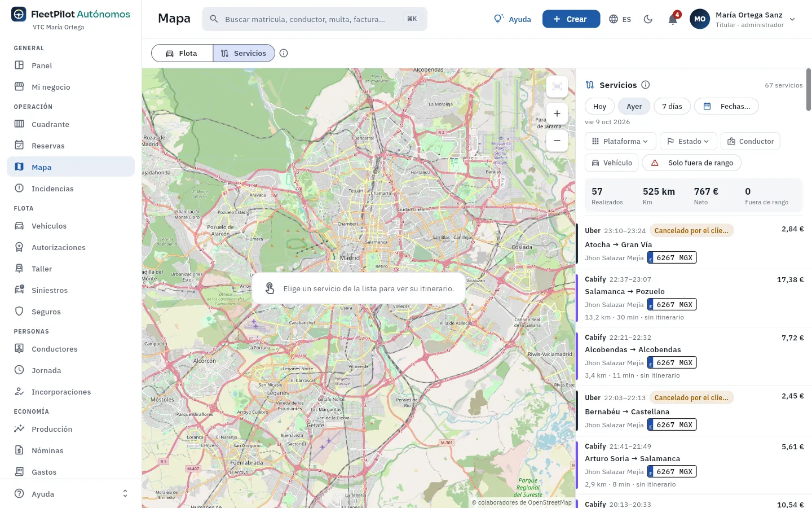Toggle dark mode moon icon
The image size is (812, 508).
click(x=648, y=19)
